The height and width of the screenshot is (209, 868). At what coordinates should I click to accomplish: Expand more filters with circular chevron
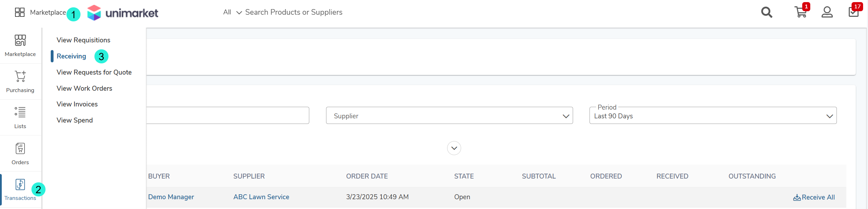click(454, 148)
